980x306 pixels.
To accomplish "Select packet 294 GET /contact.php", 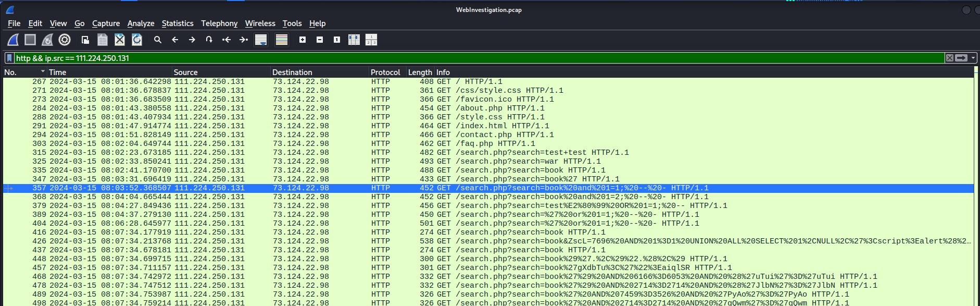I will tap(488, 134).
